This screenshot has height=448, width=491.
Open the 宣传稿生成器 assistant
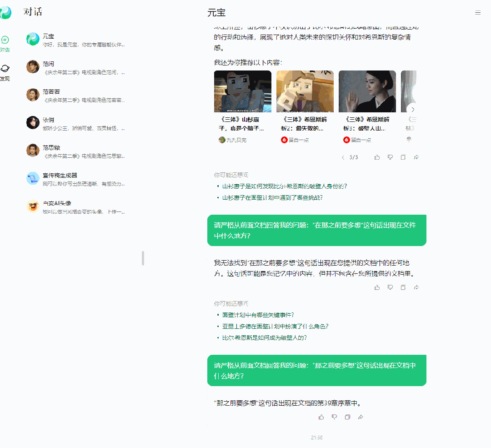(x=76, y=179)
